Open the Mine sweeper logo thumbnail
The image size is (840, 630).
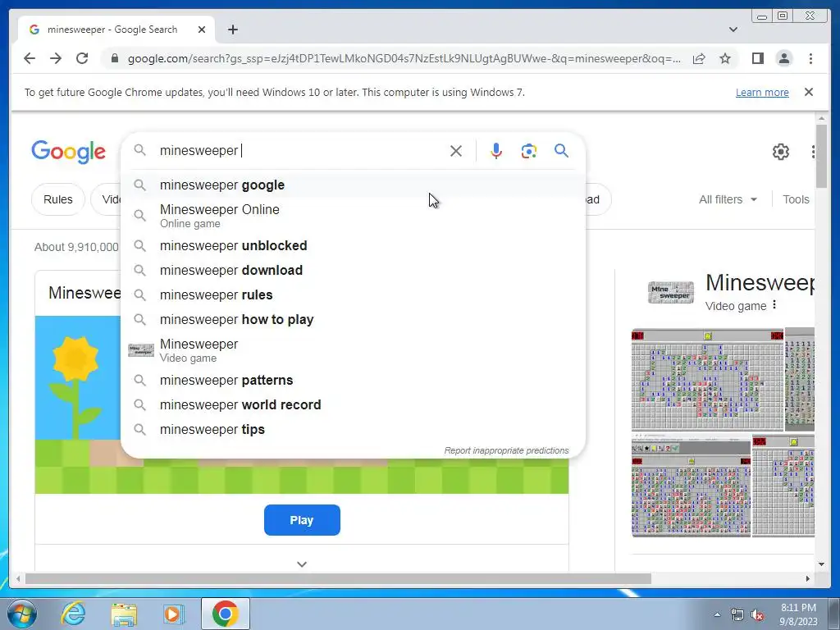(x=671, y=293)
